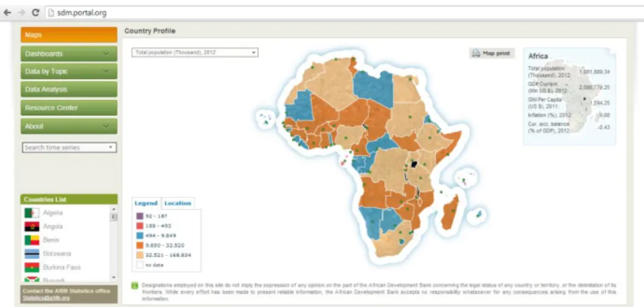Open the Maps menu item
The width and height of the screenshot is (644, 307).
pos(69,35)
